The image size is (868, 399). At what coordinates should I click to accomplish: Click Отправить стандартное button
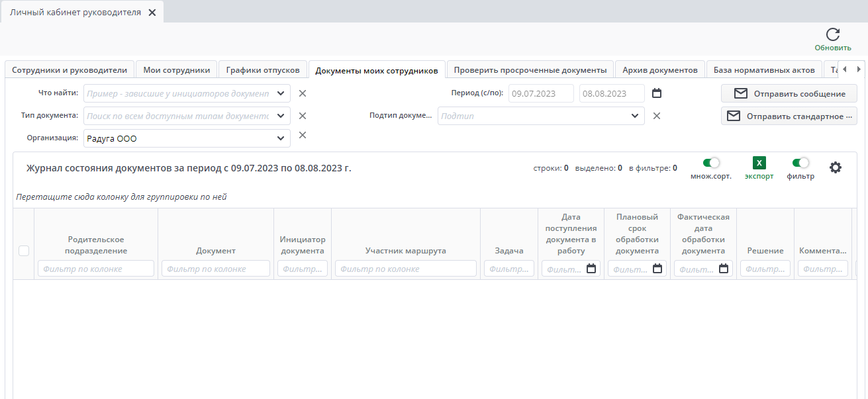click(789, 116)
